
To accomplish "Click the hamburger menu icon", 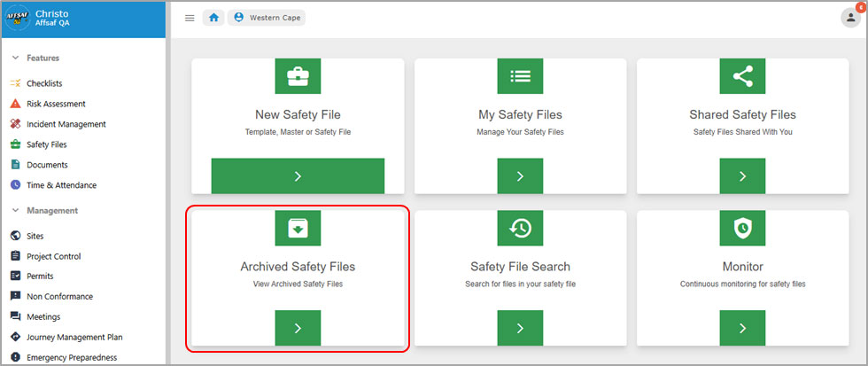I will [190, 18].
